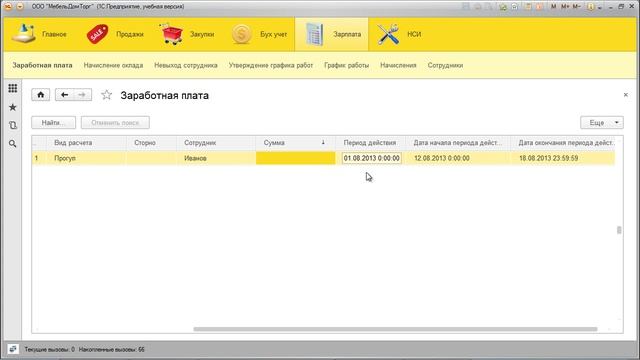Screen dimensions: 640x360
Task: Click the performance indicator icon in status bar
Action: (x=13, y=349)
